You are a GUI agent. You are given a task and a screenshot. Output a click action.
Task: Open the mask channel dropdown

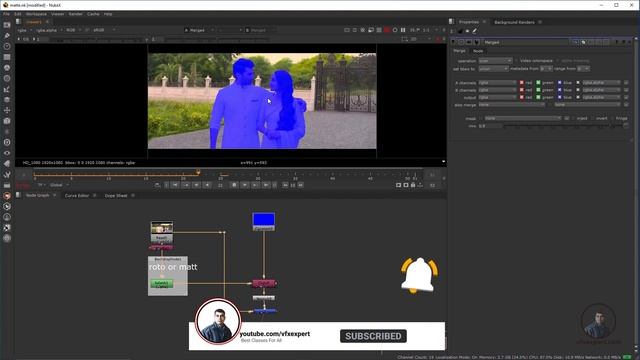522,118
